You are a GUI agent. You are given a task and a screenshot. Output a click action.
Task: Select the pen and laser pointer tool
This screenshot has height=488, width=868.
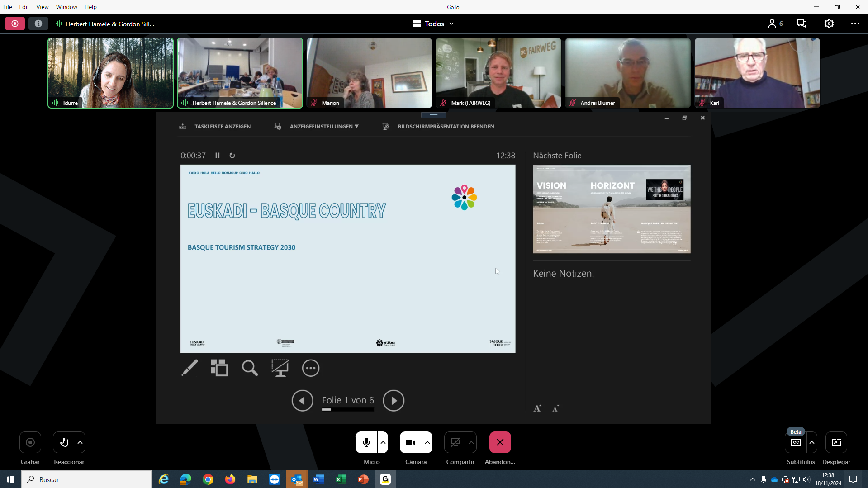[190, 368]
